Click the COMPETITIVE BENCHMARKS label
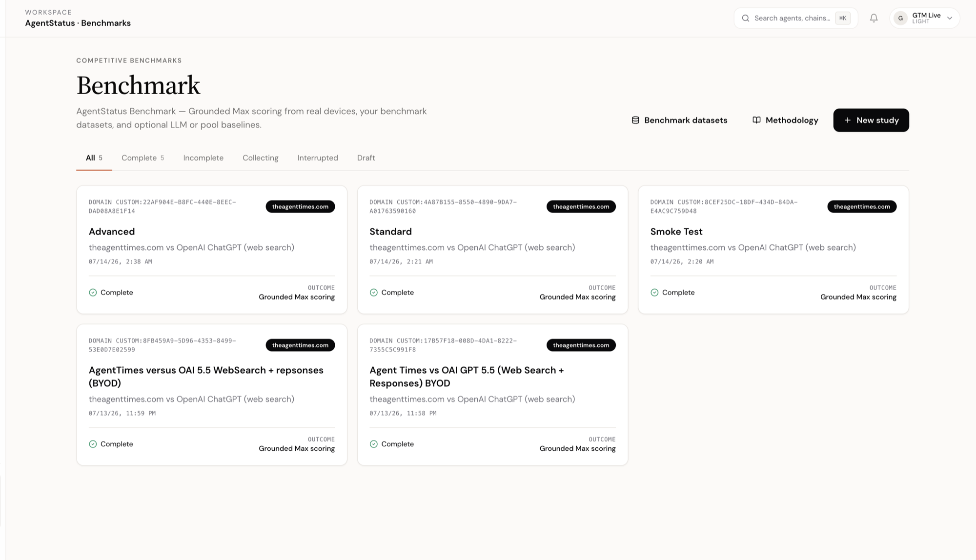Screen dimensions: 976x560 tap(129, 60)
